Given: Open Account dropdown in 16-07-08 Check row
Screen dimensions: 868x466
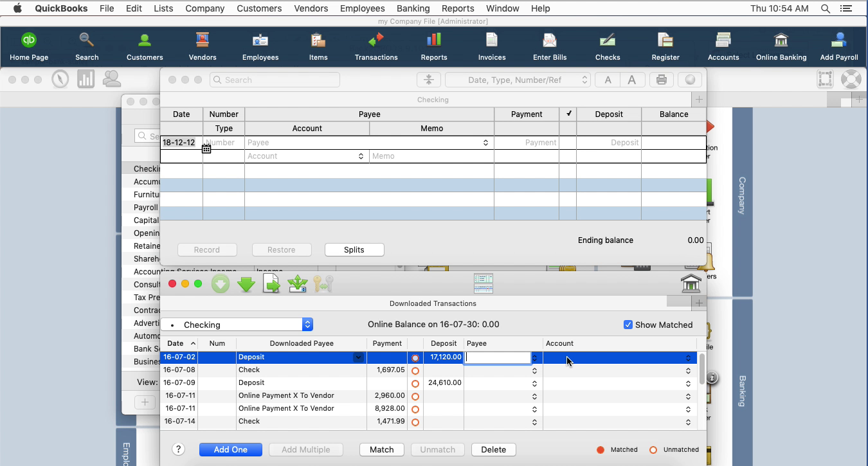Looking at the screenshot, I should (688, 371).
